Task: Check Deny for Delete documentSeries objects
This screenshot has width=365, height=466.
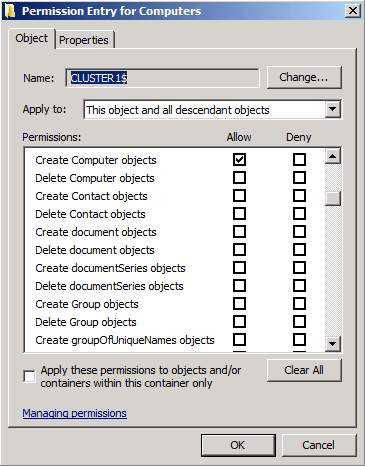Action: (299, 286)
